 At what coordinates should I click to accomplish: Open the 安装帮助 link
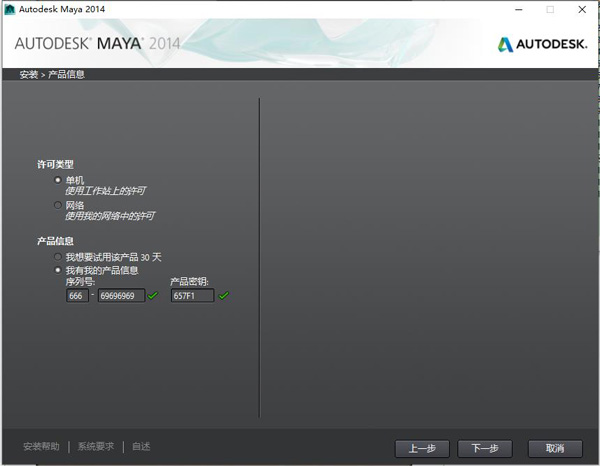tap(41, 446)
